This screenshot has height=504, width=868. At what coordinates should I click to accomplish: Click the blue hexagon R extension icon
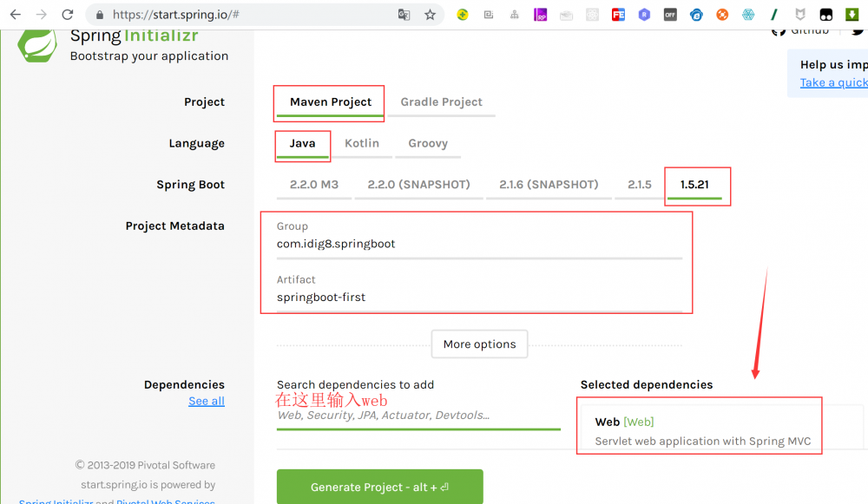pyautogui.click(x=644, y=15)
